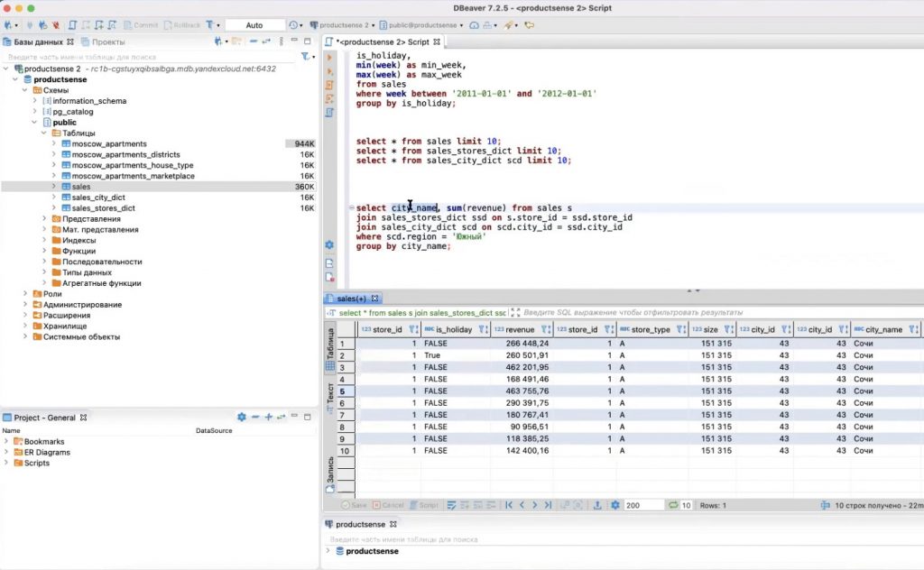This screenshot has height=570, width=924.
Task: Select the Администрирование folder
Action: (x=78, y=305)
